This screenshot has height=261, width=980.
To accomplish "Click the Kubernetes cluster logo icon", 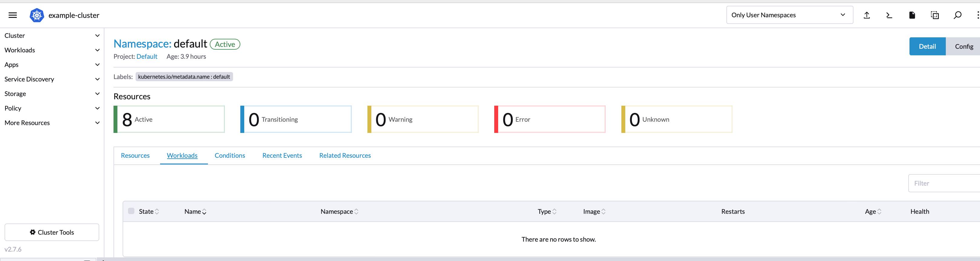I will click(37, 15).
